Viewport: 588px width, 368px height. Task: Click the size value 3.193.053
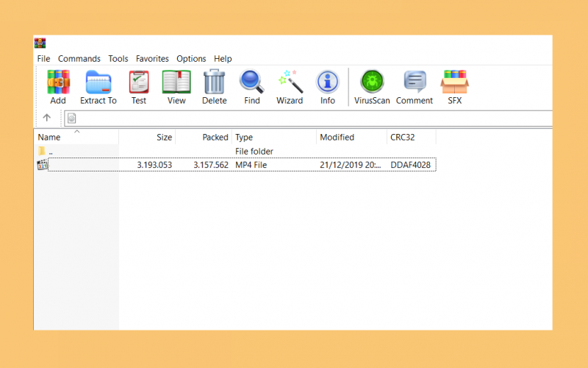[x=154, y=165]
